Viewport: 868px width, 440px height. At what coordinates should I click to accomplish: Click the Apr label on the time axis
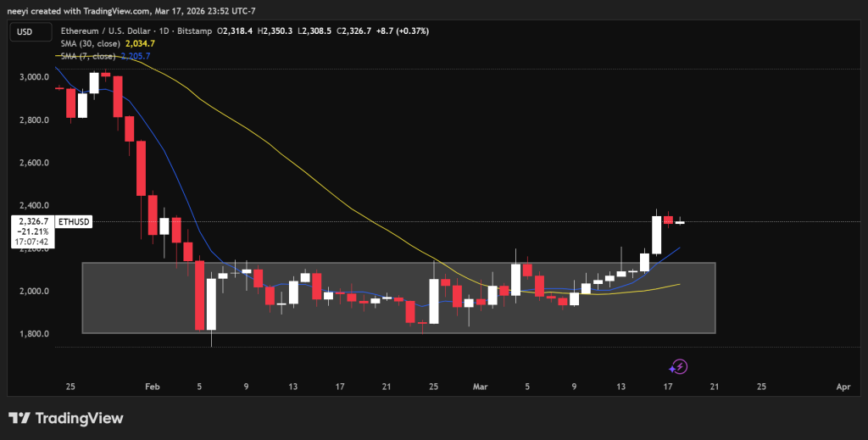click(x=843, y=387)
